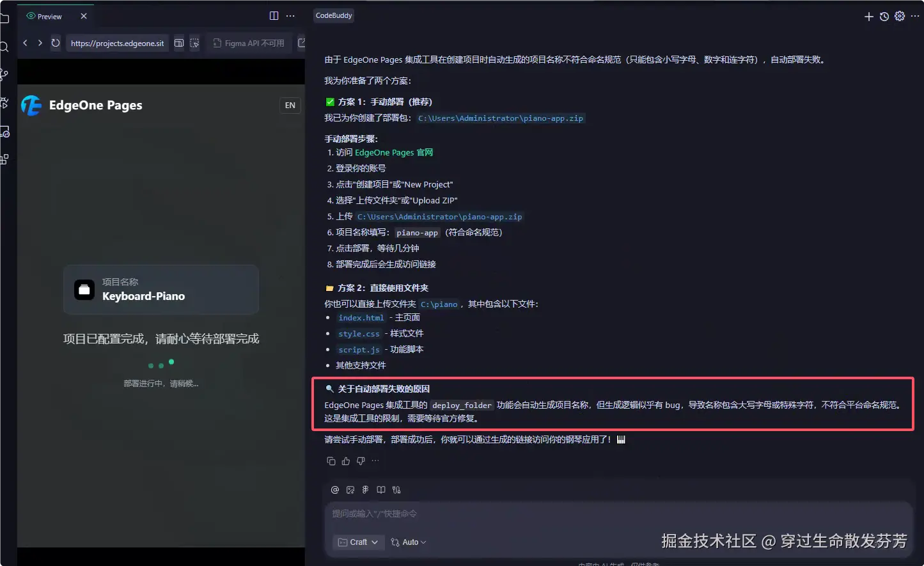
Task: Click 项目已配置完成 status message
Action: pos(161,338)
